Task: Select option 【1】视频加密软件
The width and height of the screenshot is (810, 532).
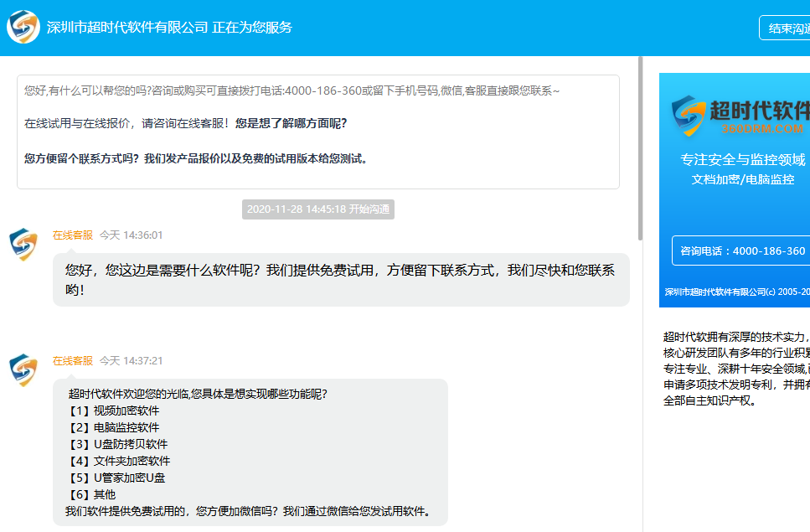Action: [x=113, y=411]
